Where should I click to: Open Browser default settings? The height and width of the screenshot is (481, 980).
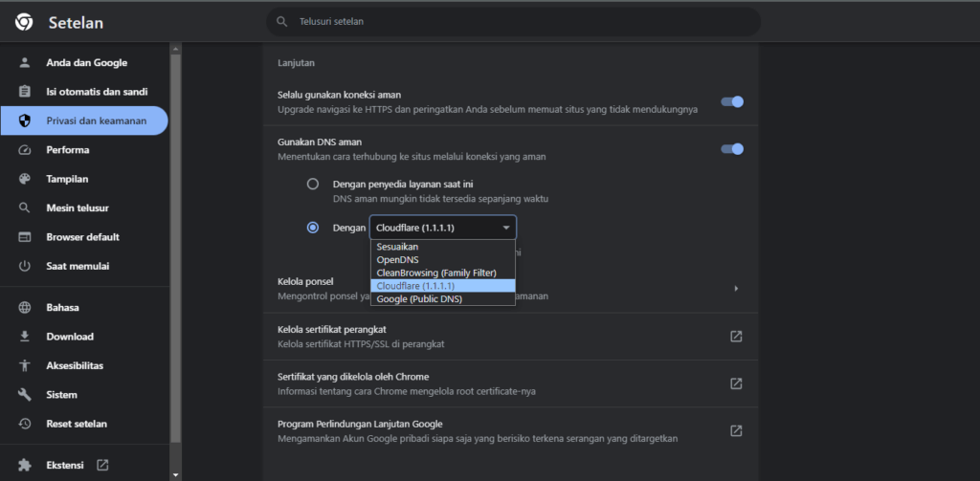[84, 237]
